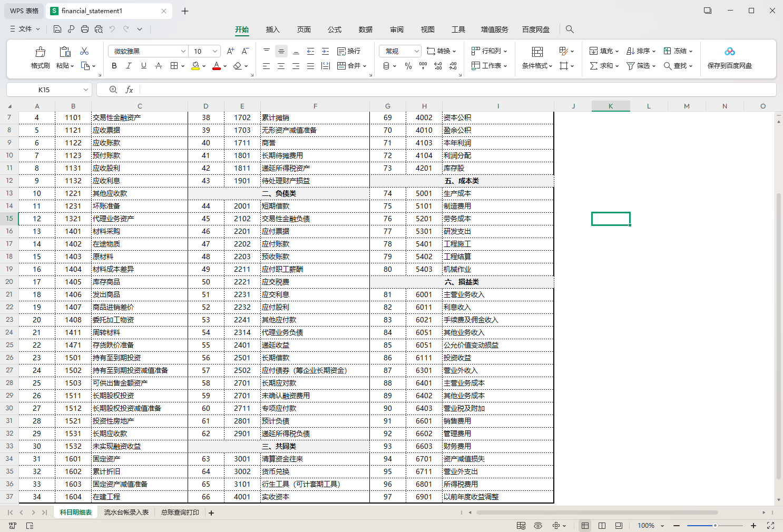Viewport: 783px width, 532px height.
Task: Click the Format Painter (格式刷) icon
Action: [x=40, y=52]
